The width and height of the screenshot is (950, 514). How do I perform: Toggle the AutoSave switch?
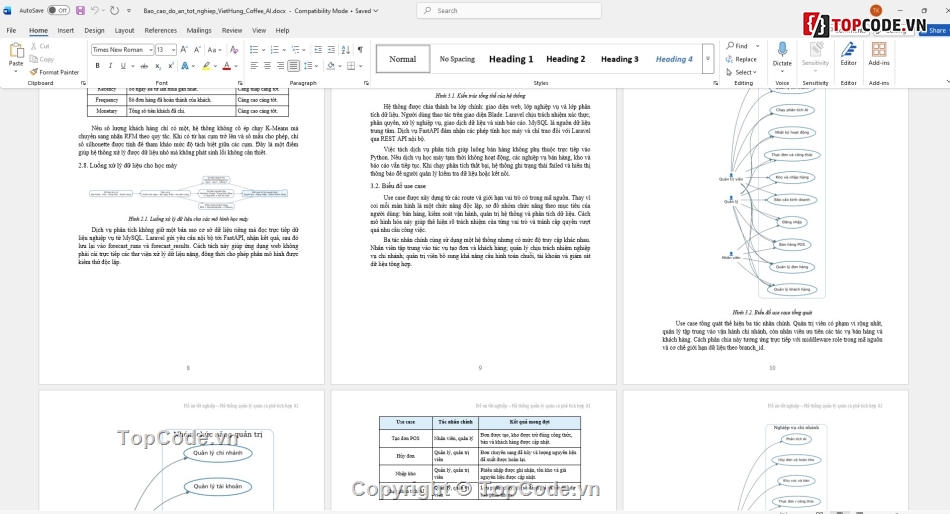pyautogui.click(x=58, y=10)
